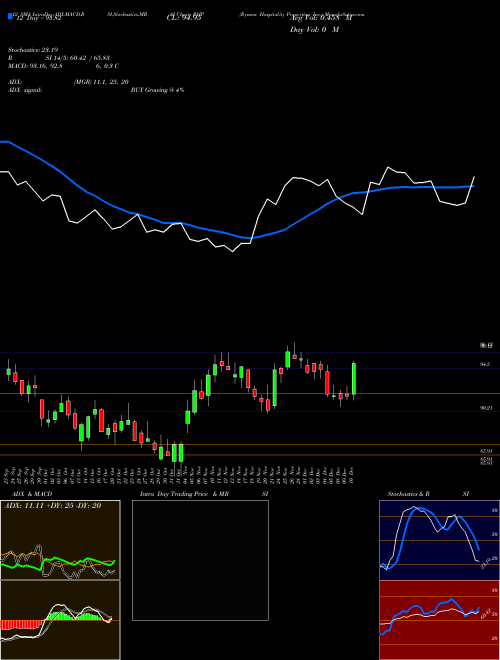The height and width of the screenshot is (660, 500).
Task: Click the 'Stochastics & R' panel title
Action: tap(408, 494)
